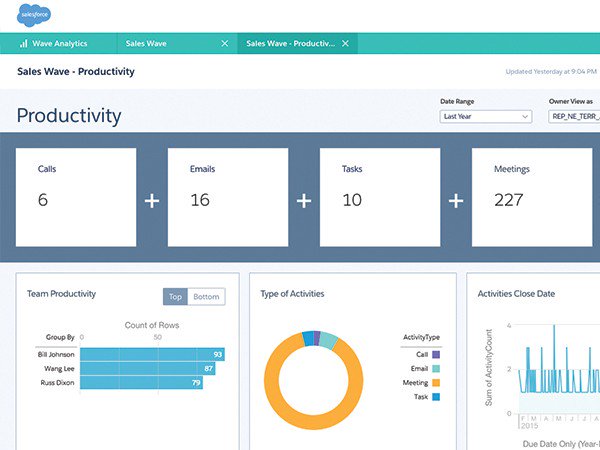Click the Wang Lee row label
Screen dimensions: 600x450
pos(59,368)
